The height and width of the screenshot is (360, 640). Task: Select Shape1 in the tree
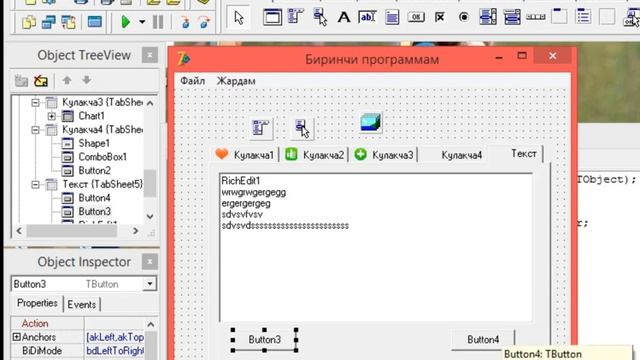(x=94, y=143)
